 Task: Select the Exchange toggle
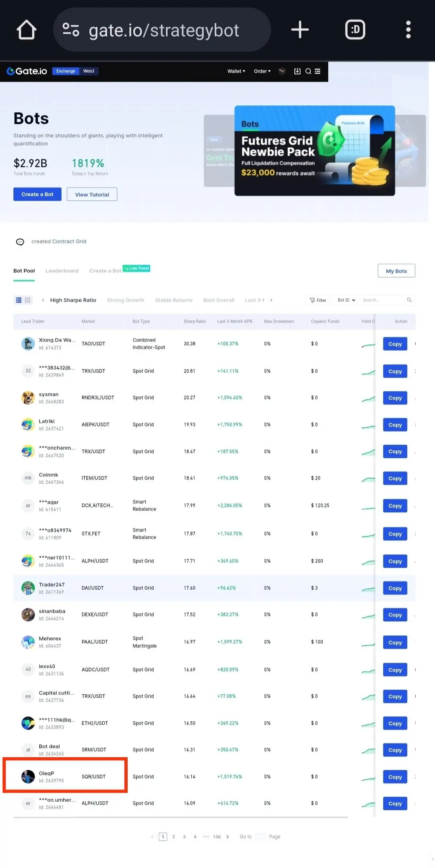[x=66, y=71]
